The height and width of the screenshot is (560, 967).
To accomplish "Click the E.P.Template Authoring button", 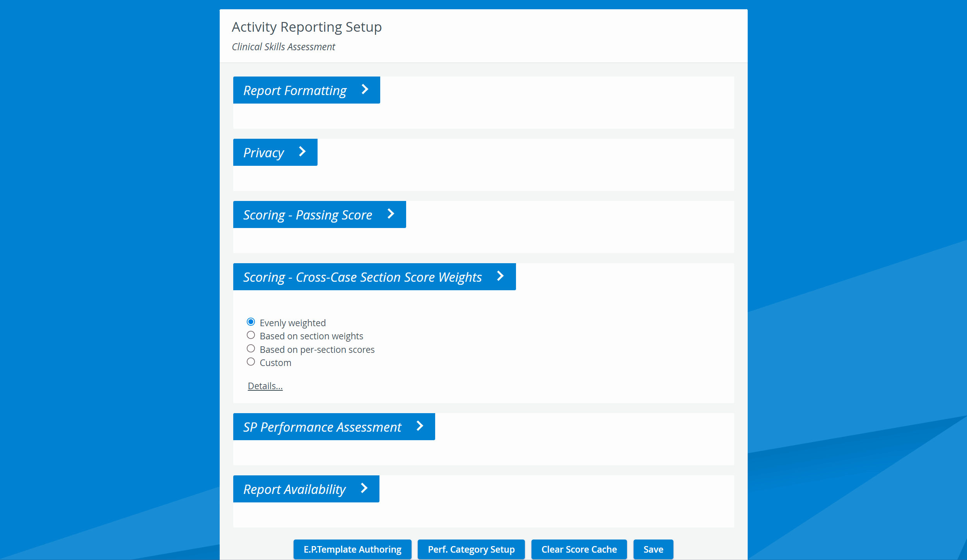I will [352, 549].
